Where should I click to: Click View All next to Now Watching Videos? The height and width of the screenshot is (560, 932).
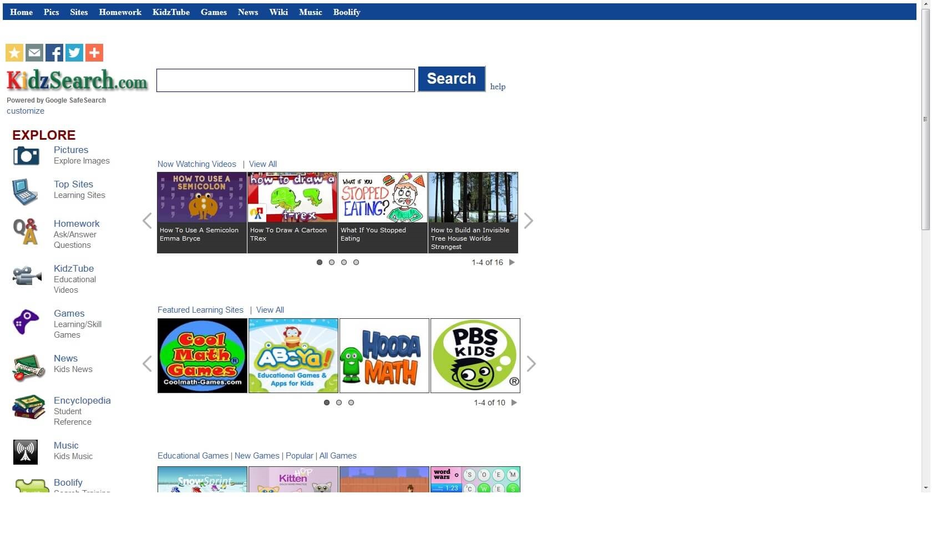(263, 164)
